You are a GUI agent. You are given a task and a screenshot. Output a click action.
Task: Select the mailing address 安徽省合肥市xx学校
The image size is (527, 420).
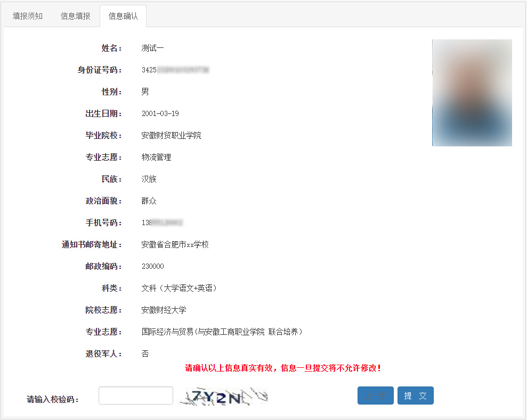[x=175, y=244]
